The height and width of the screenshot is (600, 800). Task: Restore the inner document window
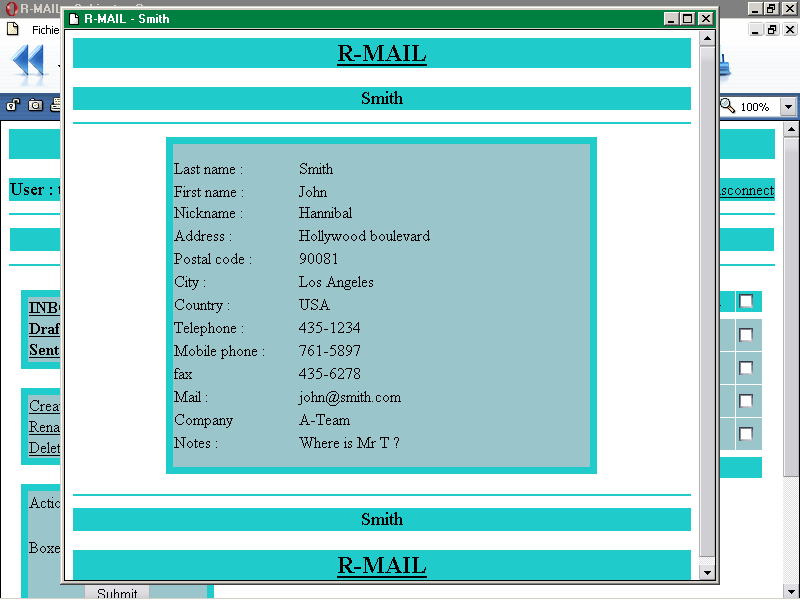click(x=770, y=30)
